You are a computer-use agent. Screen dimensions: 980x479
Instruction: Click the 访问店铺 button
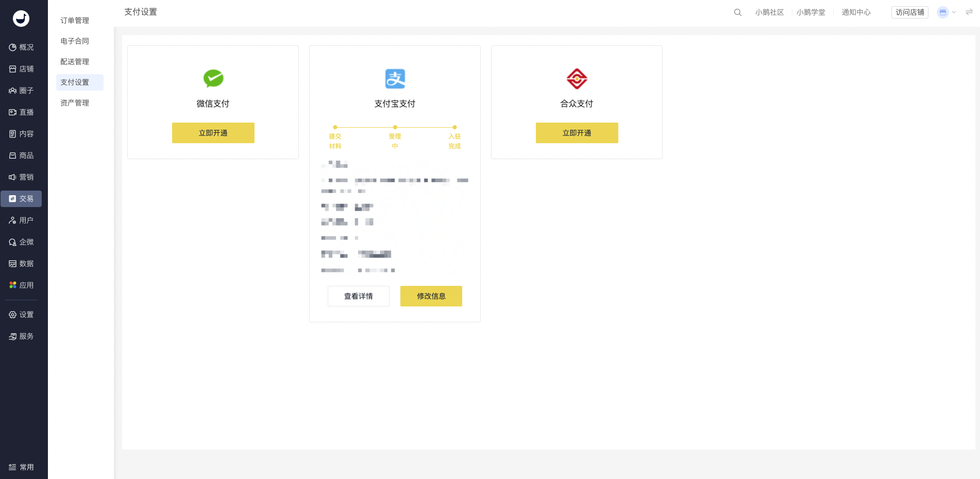click(x=910, y=12)
